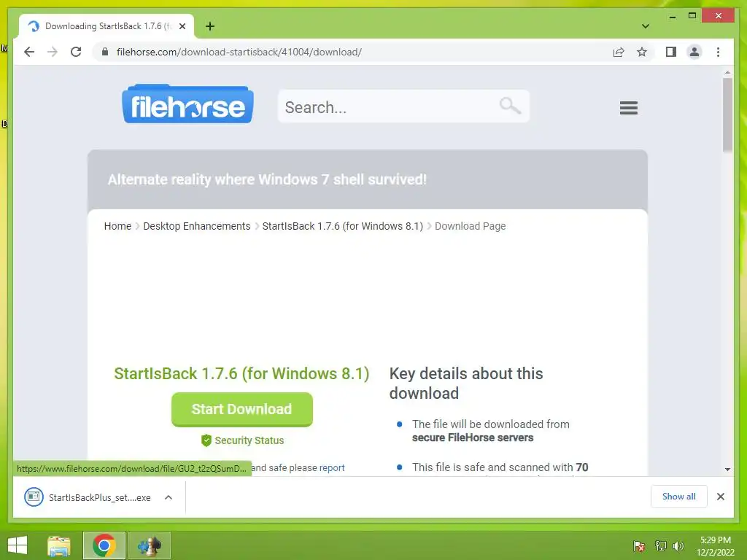This screenshot has width=747, height=560.
Task: Expand the download item options chevron
Action: 169,497
